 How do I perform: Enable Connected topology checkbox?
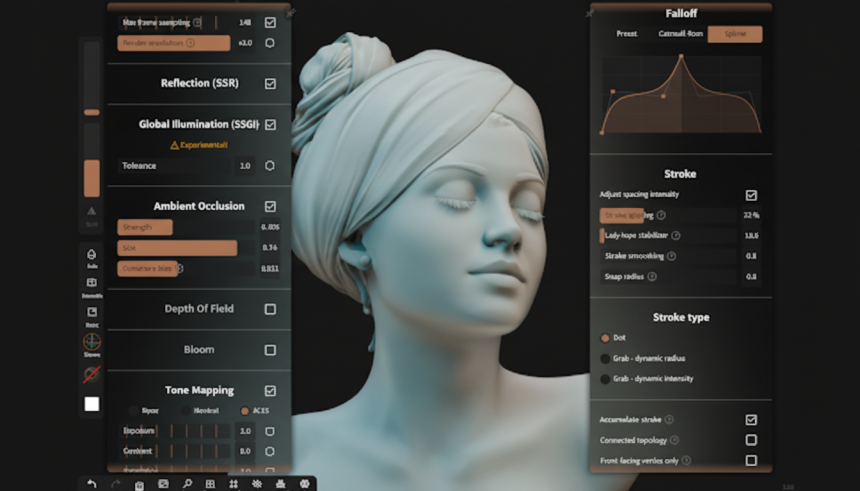point(751,440)
